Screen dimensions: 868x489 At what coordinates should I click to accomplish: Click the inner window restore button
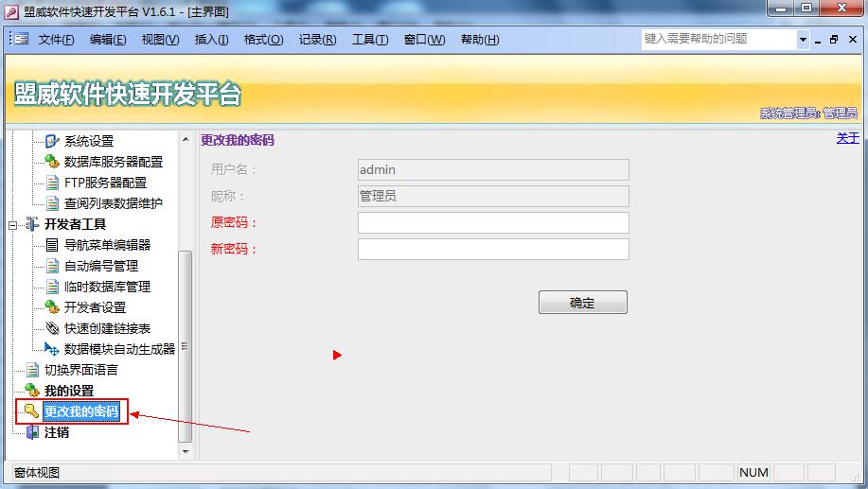point(834,40)
